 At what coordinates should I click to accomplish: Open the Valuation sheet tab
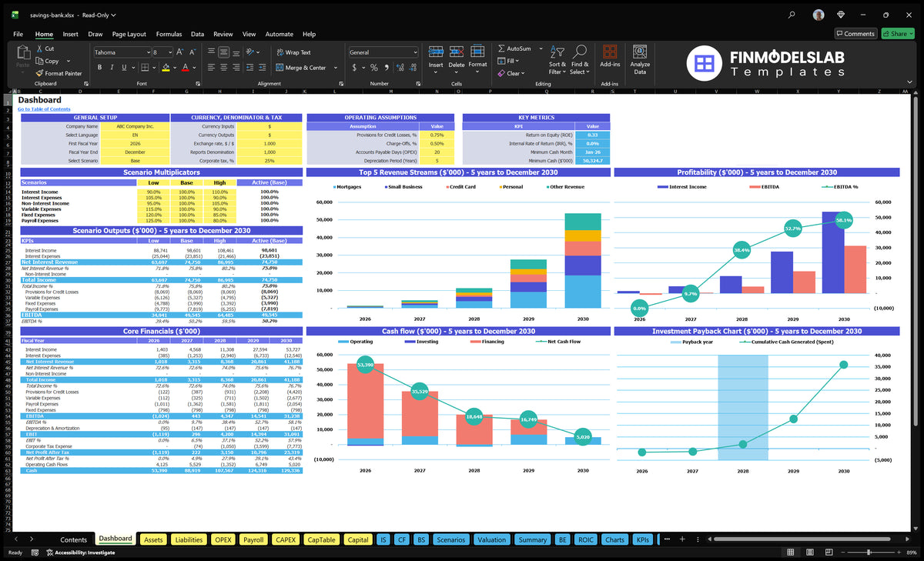point(491,539)
